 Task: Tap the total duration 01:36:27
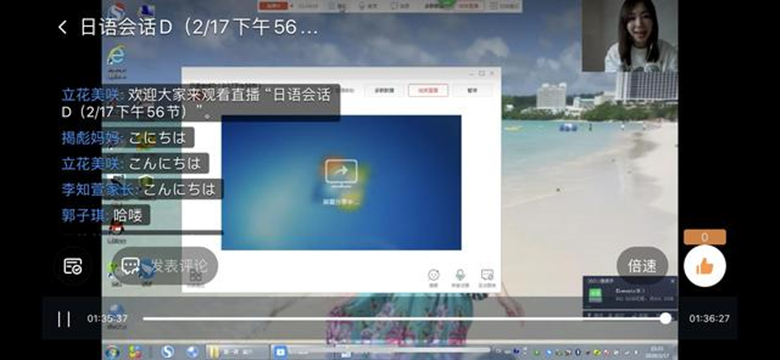click(709, 319)
